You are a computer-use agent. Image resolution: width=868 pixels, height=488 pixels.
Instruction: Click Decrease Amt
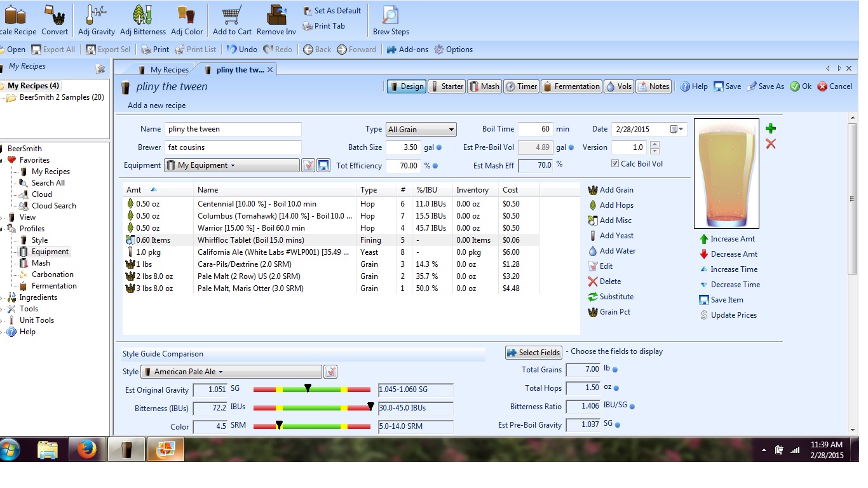[x=728, y=254]
